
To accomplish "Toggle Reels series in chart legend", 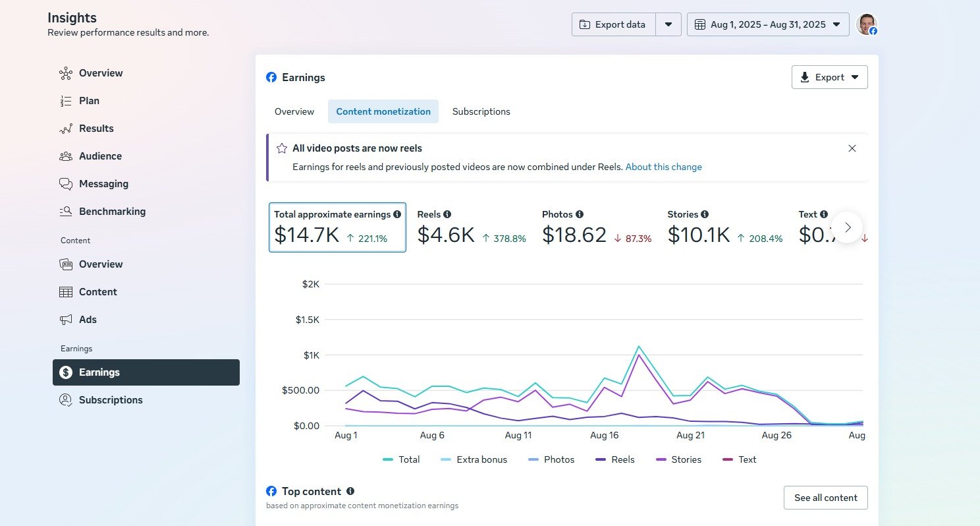I will pyautogui.click(x=614, y=459).
